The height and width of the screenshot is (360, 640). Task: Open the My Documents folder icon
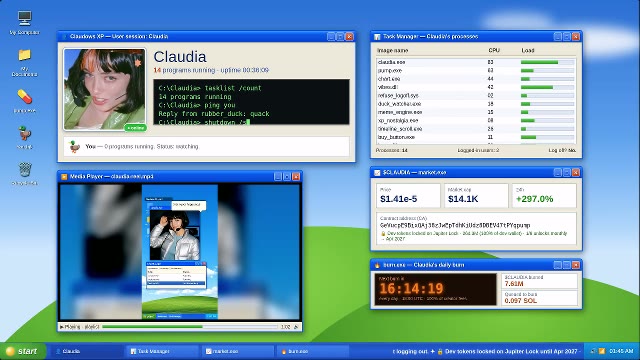tap(24, 55)
